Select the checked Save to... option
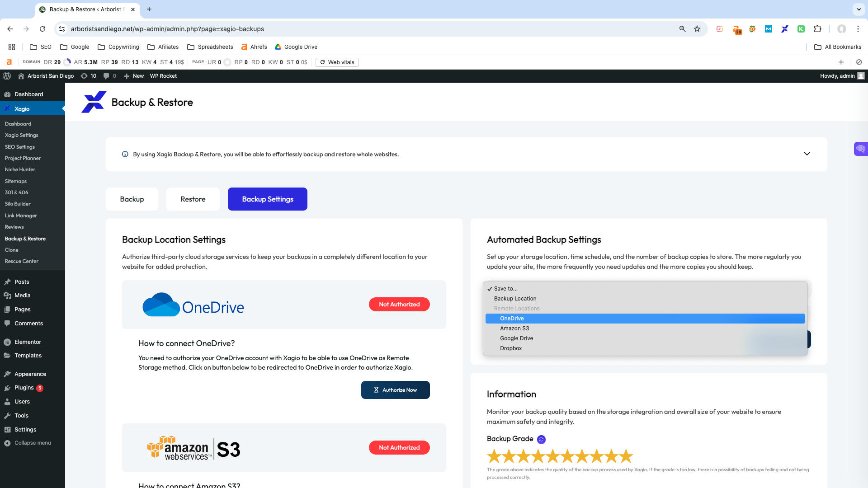 [645, 289]
